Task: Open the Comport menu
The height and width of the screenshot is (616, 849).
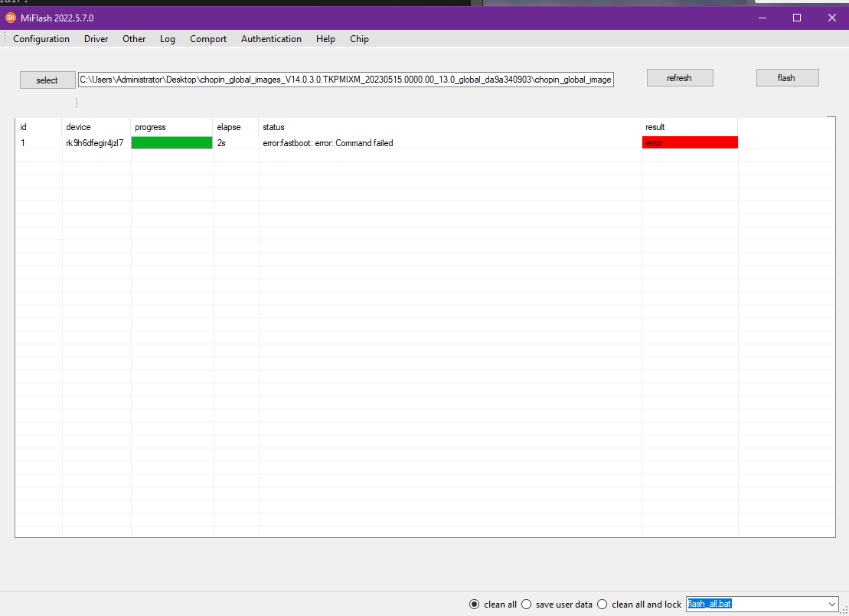Action: (208, 39)
